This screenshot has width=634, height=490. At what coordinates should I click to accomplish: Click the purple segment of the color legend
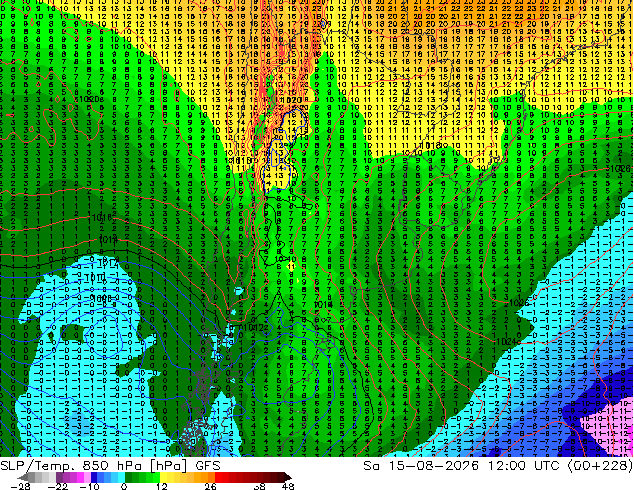pyautogui.click(x=73, y=477)
